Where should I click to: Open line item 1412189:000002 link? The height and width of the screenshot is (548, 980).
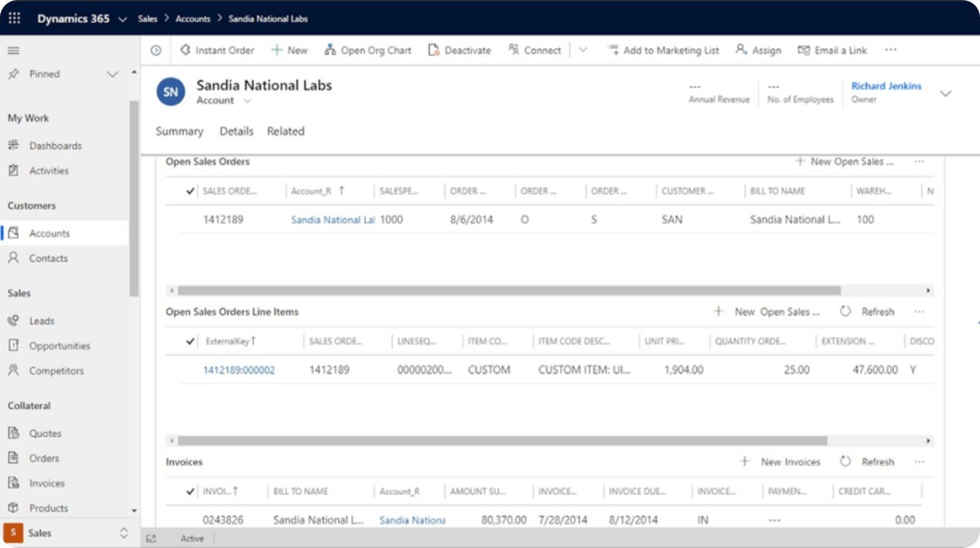coord(238,370)
